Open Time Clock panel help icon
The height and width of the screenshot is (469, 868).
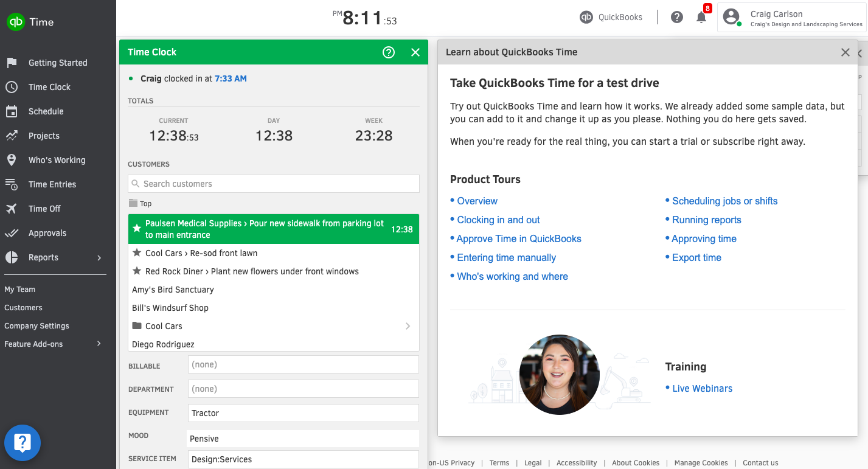point(389,52)
